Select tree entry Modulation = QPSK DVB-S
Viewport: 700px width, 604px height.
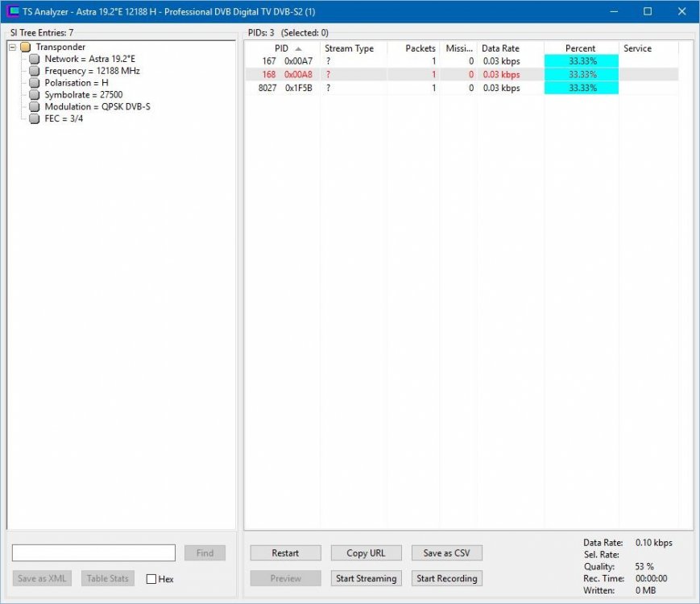tap(97, 106)
